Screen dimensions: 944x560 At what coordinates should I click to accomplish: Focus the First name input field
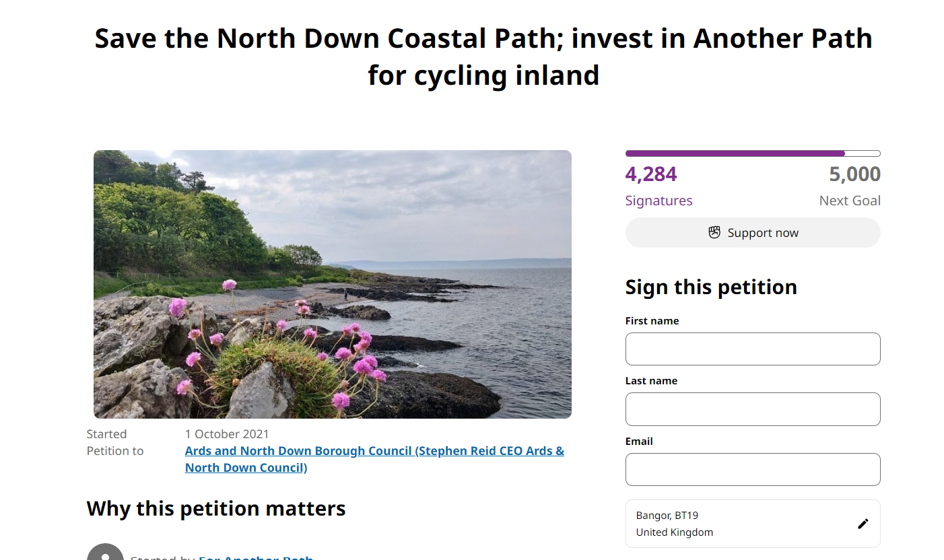(753, 349)
